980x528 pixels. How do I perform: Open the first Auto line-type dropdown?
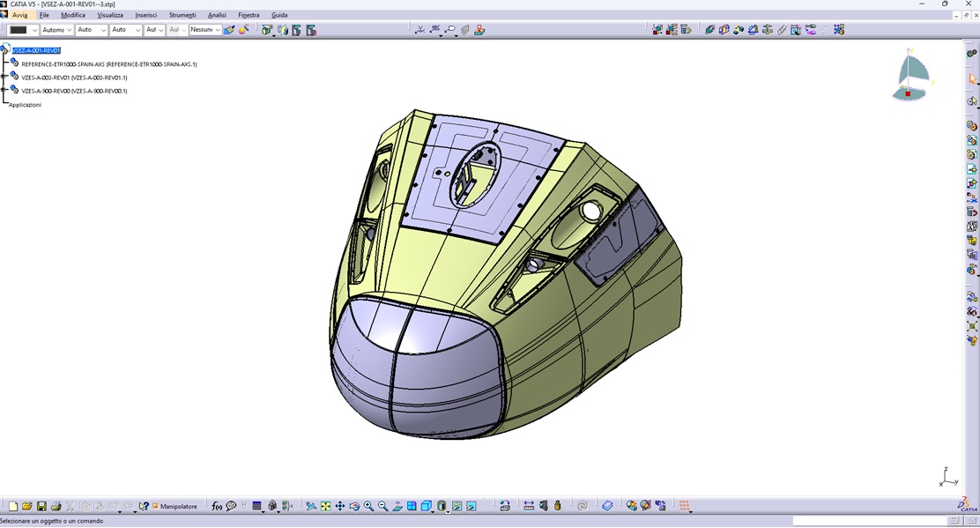[x=103, y=29]
